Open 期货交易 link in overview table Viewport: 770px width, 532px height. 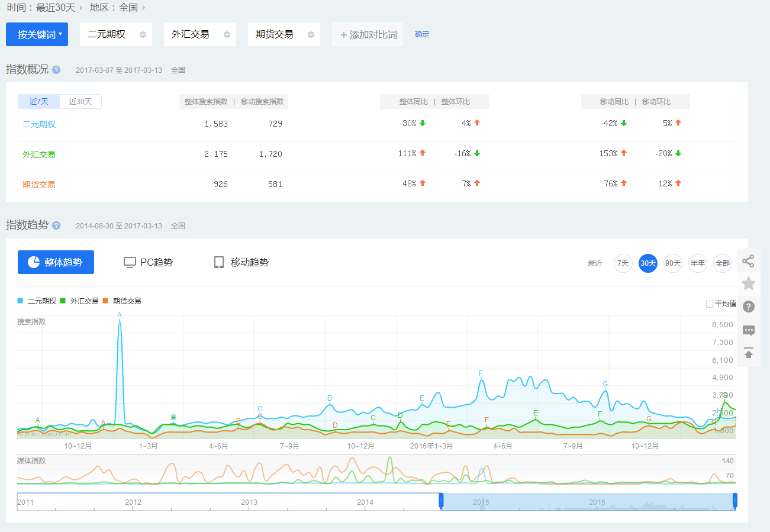click(x=39, y=185)
